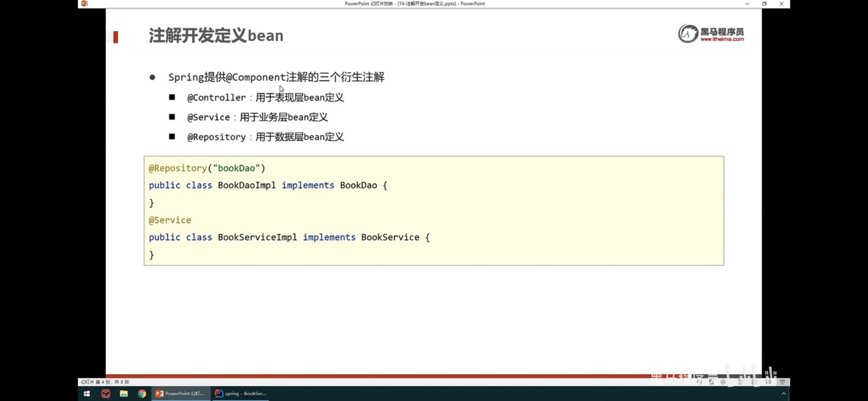Image resolution: width=868 pixels, height=401 pixels.
Task: Click the window title '16-注解开发bean定义.pptx'
Action: 427,4
